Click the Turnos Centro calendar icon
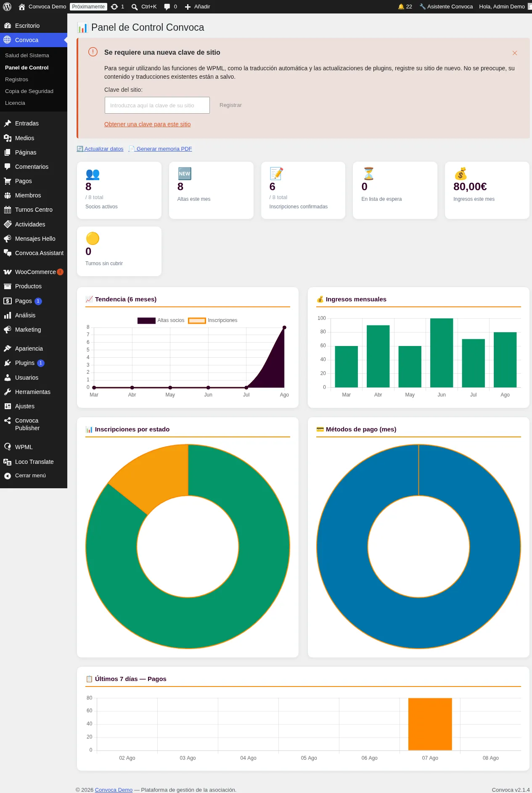Viewport: 532px width, 793px height. tap(8, 210)
